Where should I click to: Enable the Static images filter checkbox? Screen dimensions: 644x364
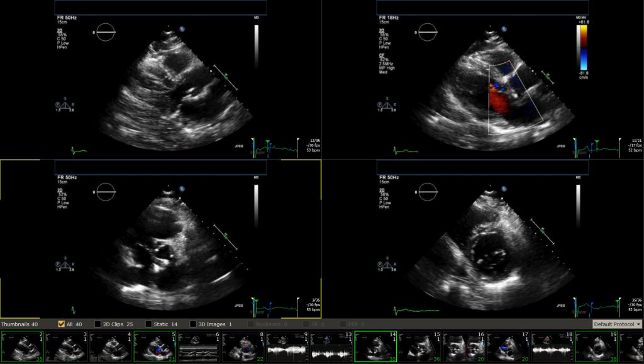[148, 324]
